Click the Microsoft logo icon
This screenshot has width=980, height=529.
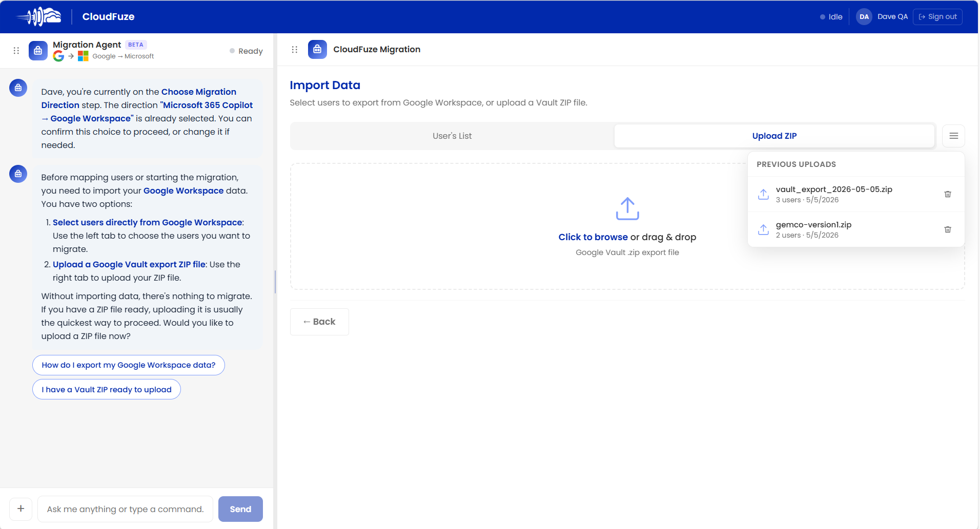[x=83, y=56]
